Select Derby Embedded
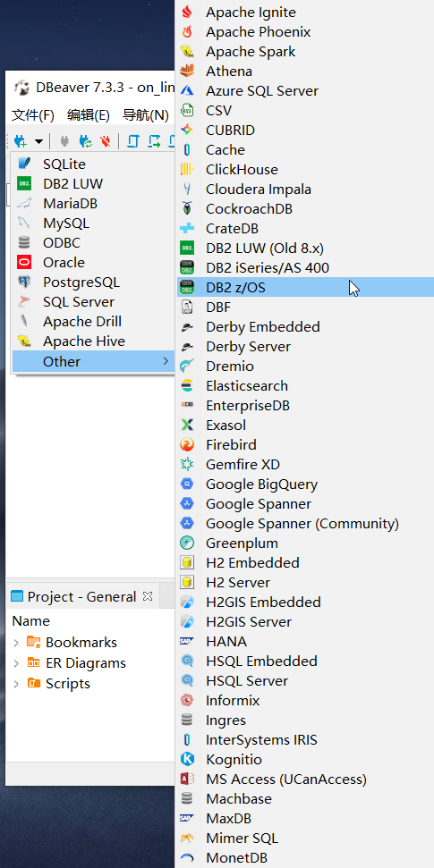 pos(305,326)
